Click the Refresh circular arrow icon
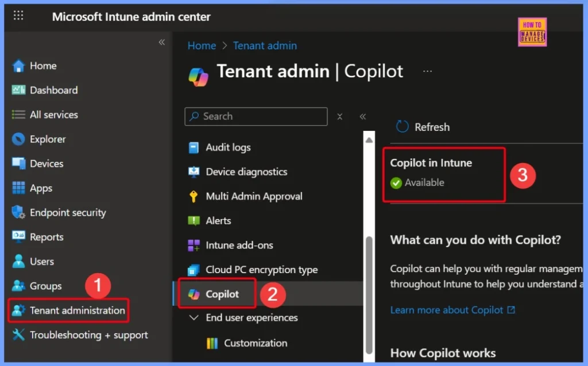Viewport: 588px width, 366px height. coord(402,126)
